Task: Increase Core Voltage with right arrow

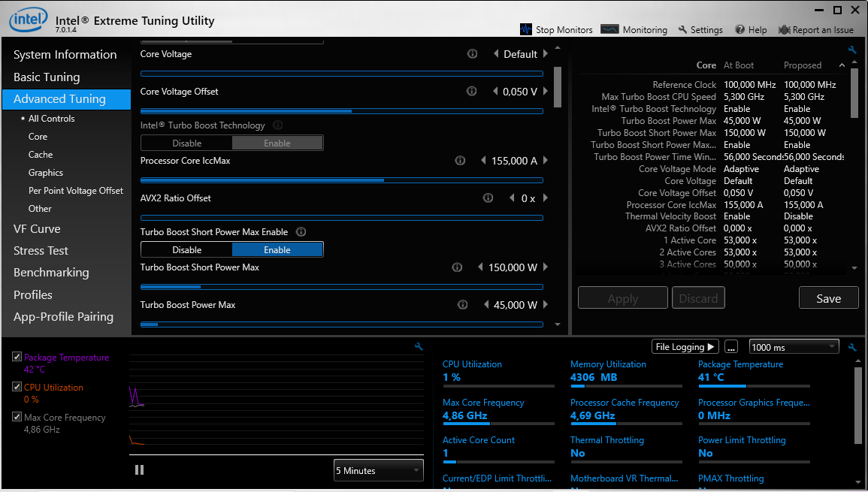Action: point(546,53)
